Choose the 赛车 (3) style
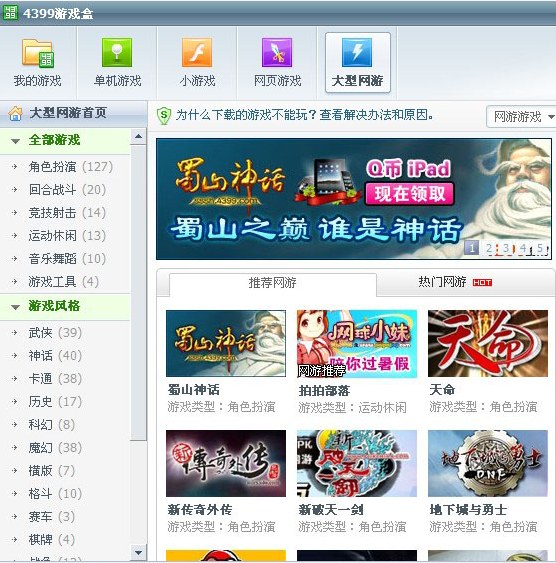 52,517
